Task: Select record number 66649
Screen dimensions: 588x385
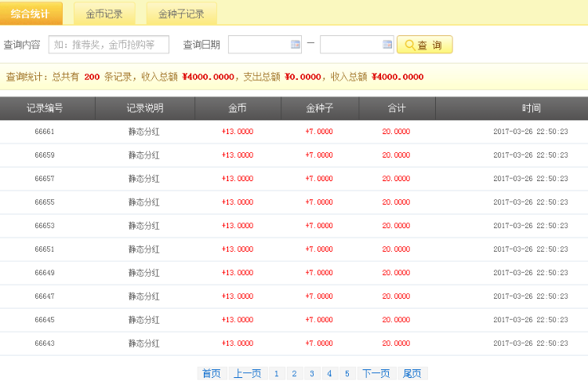Action: click(45, 273)
